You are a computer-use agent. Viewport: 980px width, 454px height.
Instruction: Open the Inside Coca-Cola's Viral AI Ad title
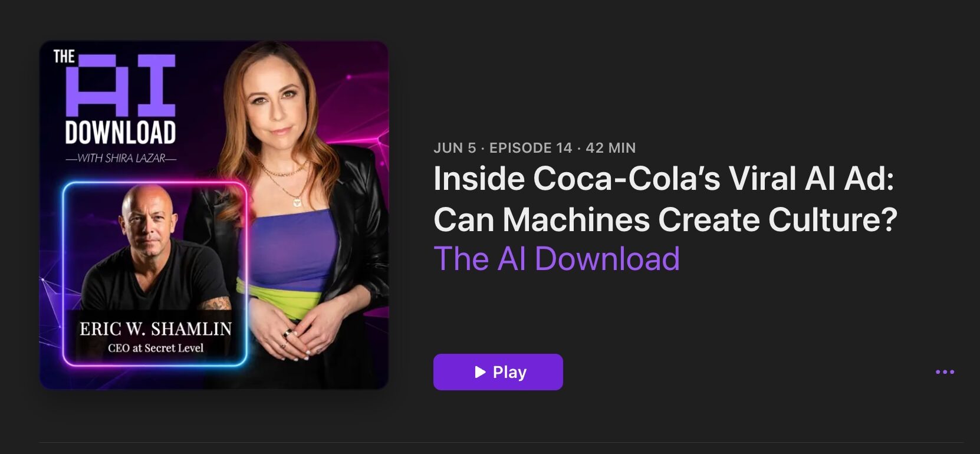664,178
